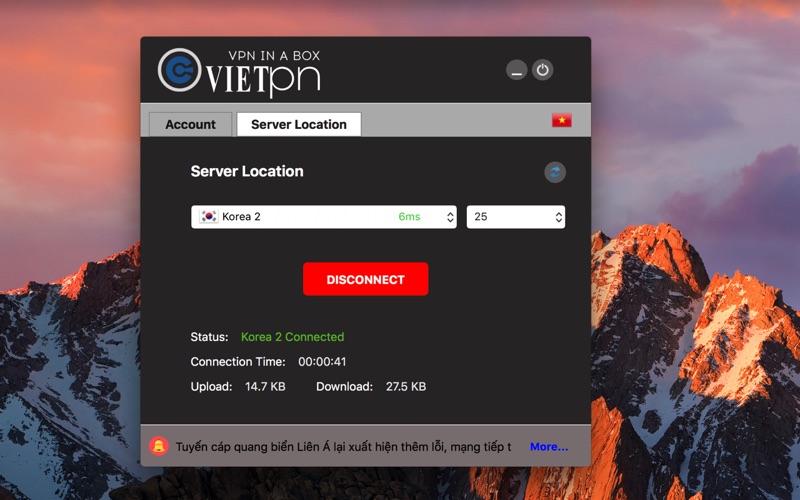Click the Status label

(209, 337)
